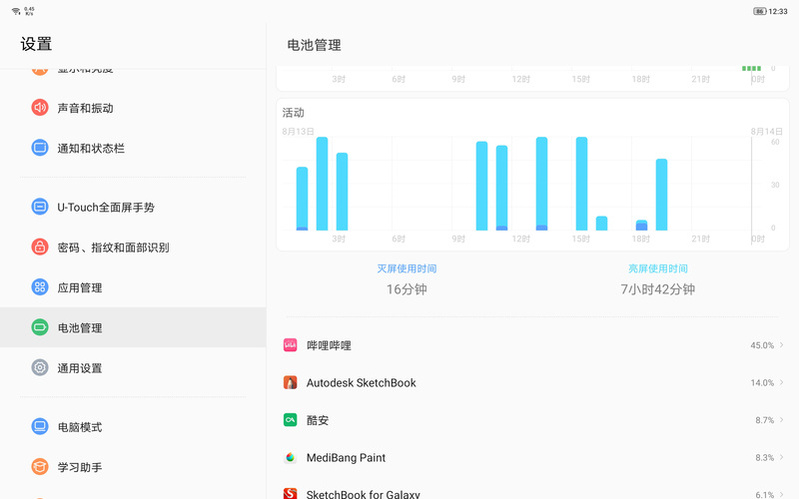
Task: Tap the 亮屏使用时间 label
Action: [x=657, y=268]
